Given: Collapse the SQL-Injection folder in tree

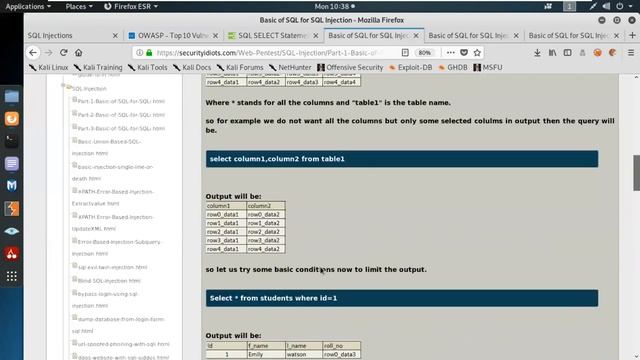Looking at the screenshot, I should click(x=63, y=86).
